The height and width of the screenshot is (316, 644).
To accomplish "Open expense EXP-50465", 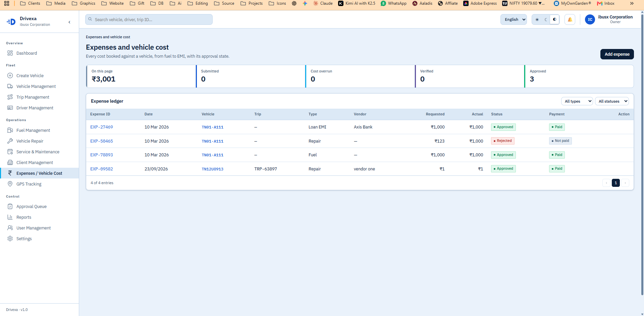I will pos(102,141).
